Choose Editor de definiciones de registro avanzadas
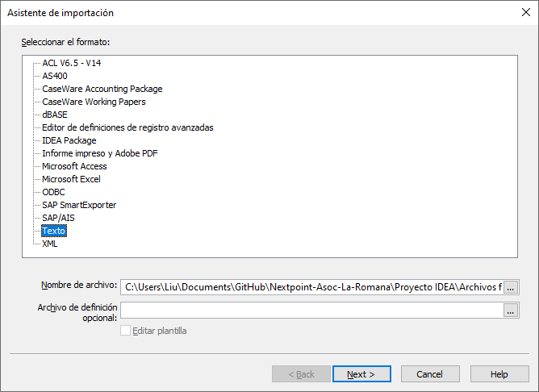The image size is (539, 392). (127, 127)
